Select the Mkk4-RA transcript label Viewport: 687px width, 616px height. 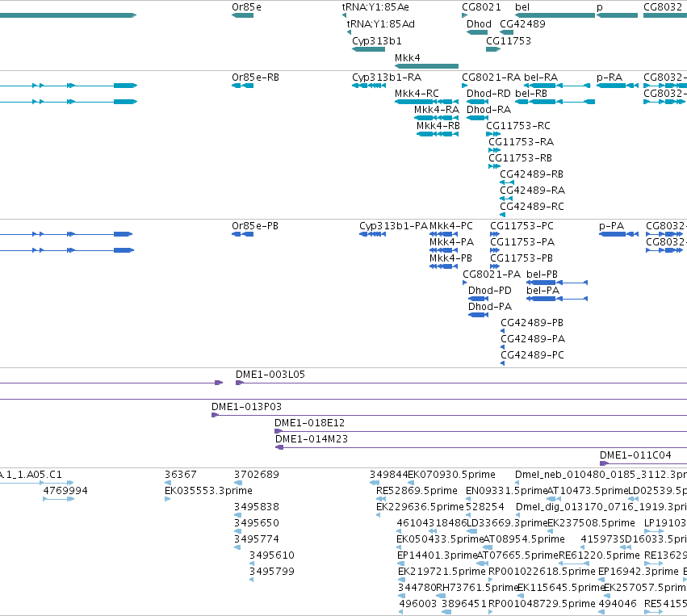437,110
